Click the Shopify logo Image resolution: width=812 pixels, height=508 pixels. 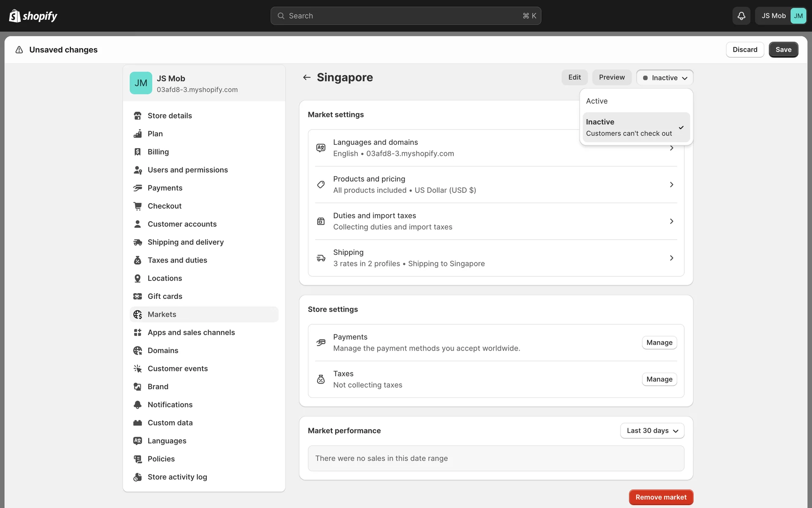tap(33, 16)
